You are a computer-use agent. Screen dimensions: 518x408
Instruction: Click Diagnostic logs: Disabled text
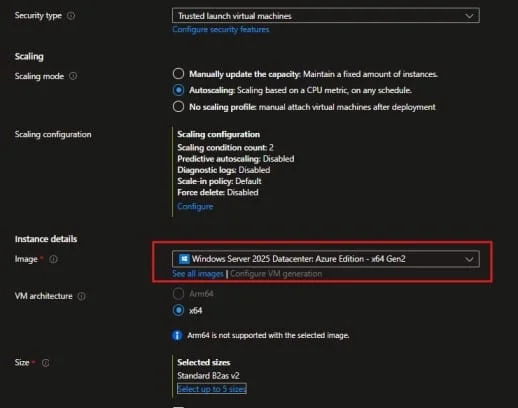coord(224,170)
